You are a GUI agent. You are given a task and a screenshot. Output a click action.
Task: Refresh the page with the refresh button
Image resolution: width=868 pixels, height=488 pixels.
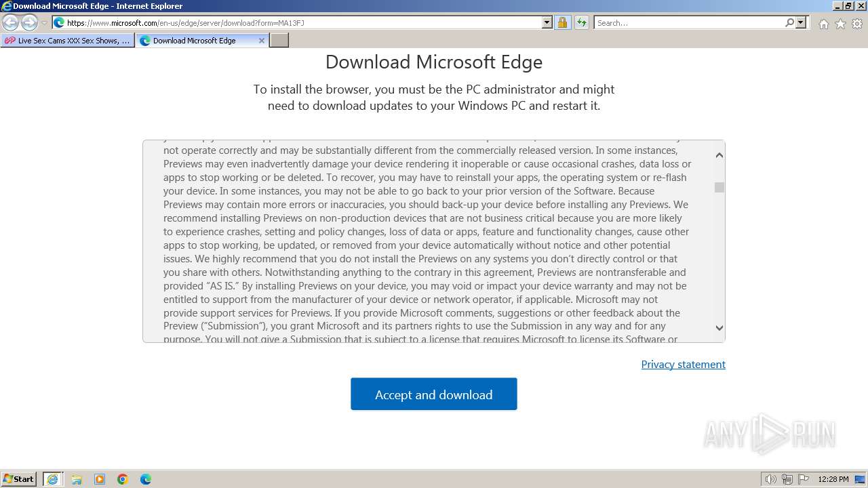click(581, 22)
